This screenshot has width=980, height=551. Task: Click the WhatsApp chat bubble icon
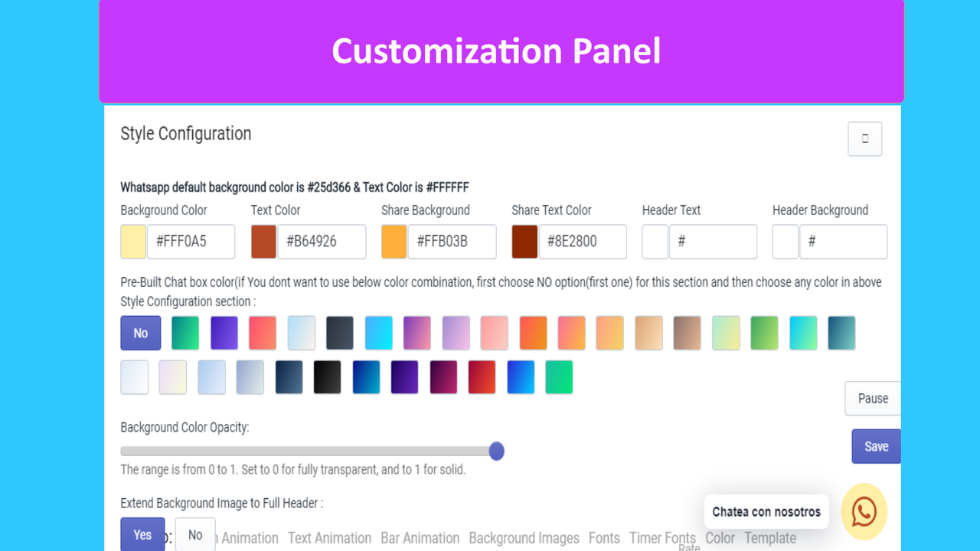click(864, 510)
